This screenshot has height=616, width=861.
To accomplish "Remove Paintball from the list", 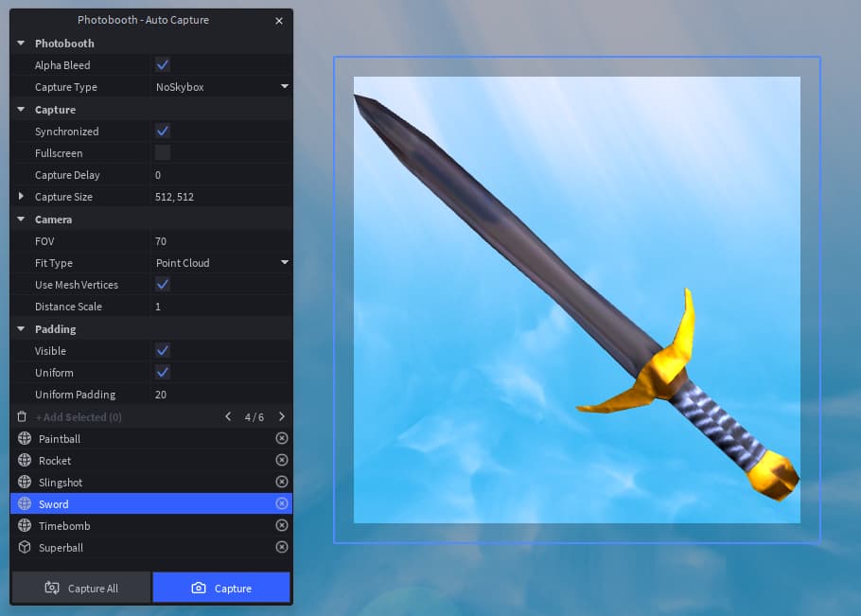I will [282, 438].
